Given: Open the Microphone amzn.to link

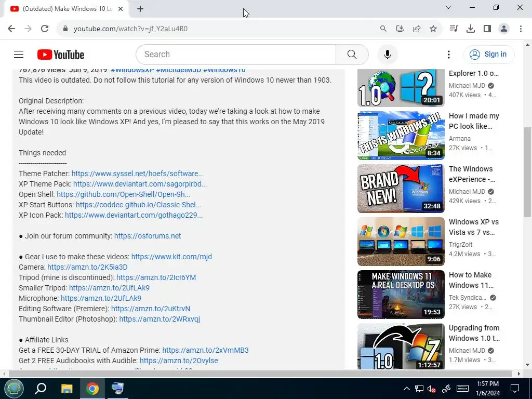Looking at the screenshot, I should coord(101,298).
